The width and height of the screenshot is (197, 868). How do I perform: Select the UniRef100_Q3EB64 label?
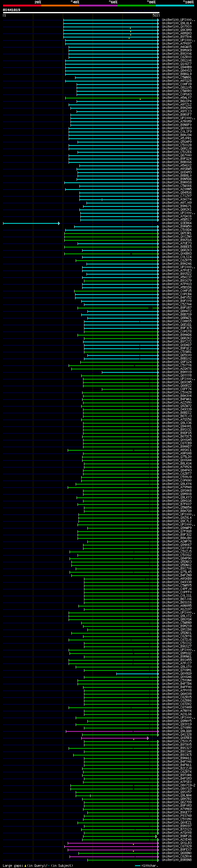pyautogui.click(x=177, y=223)
